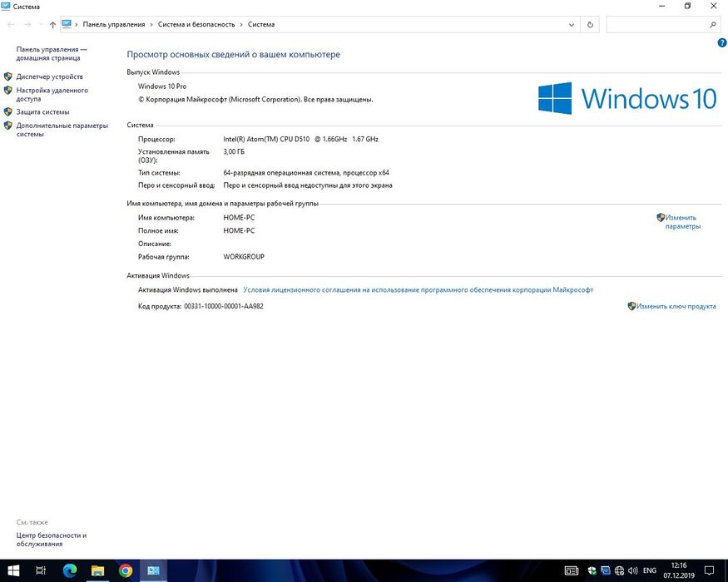Click the shield icon next to Изменить ключ продукта
This screenshot has width=728, height=582.
[x=631, y=306]
